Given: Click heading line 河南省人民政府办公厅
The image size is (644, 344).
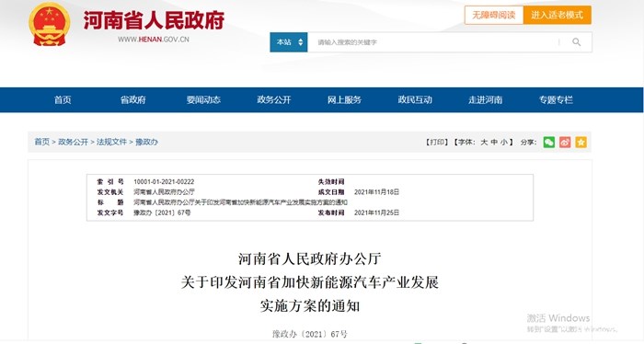Looking at the screenshot, I should coord(310,259).
